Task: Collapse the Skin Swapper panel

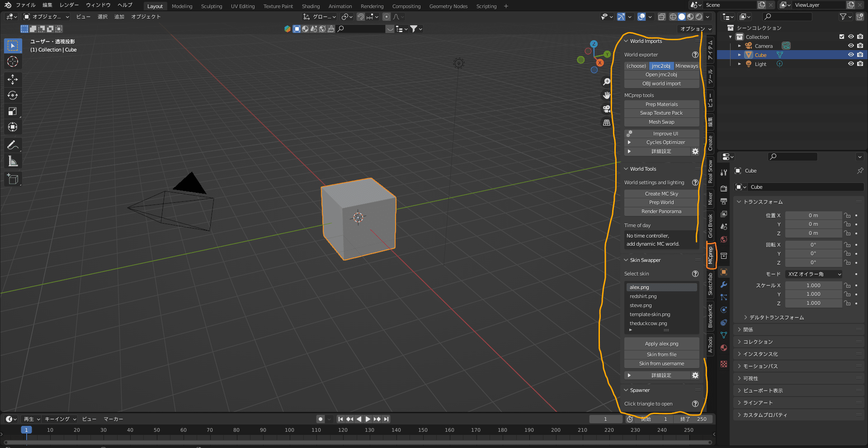Action: [626, 260]
